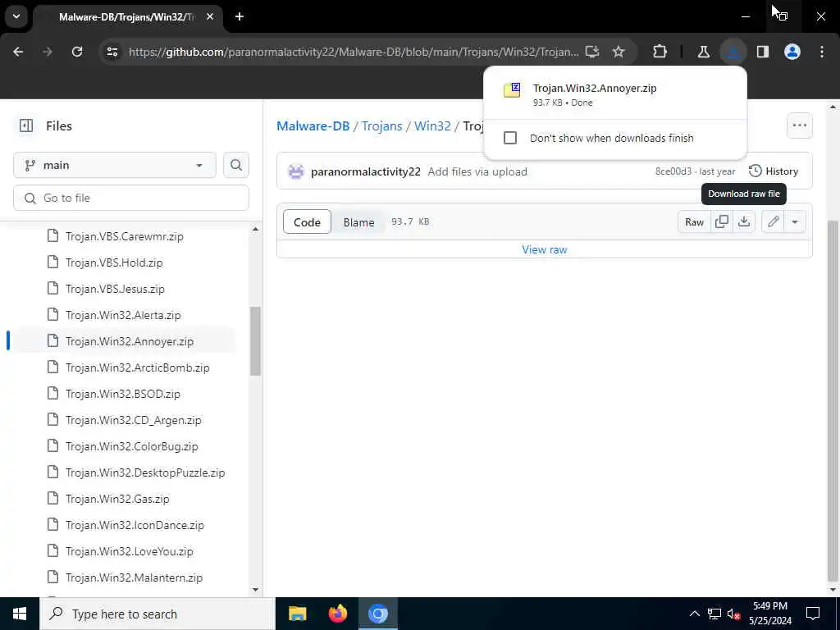Install app icon in address bar
Screen dimensions: 840x630
pyautogui.click(x=592, y=52)
